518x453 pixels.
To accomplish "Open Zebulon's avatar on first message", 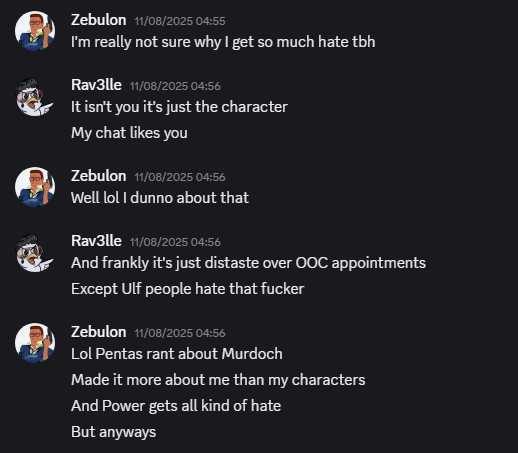I will tap(35, 31).
